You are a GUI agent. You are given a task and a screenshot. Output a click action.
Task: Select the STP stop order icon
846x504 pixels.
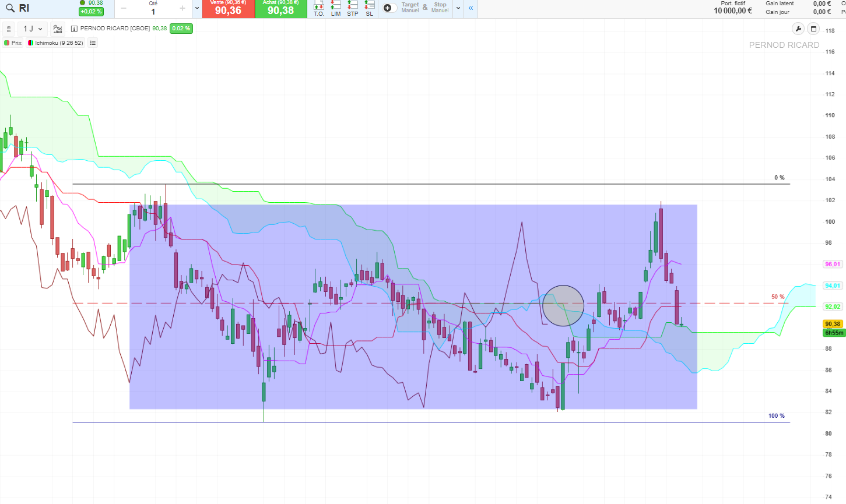tap(353, 9)
